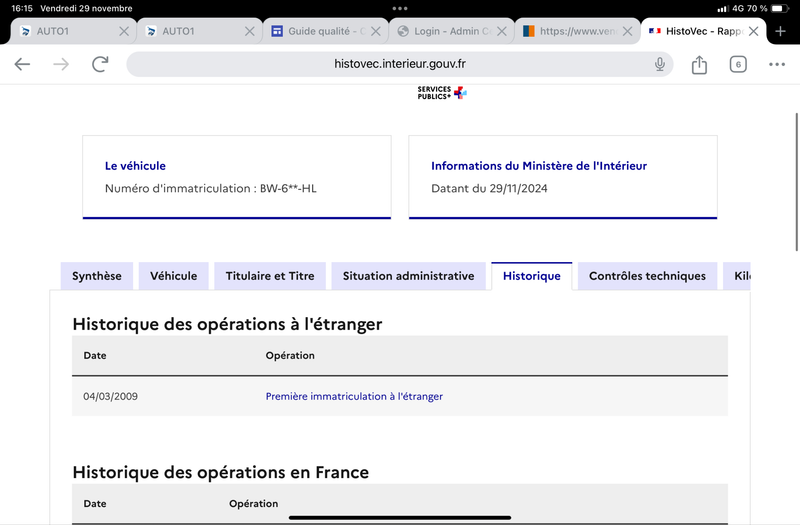Click the histovec.interieur.gouv.fr address bar
This screenshot has height=525, width=800.
pyautogui.click(x=399, y=64)
